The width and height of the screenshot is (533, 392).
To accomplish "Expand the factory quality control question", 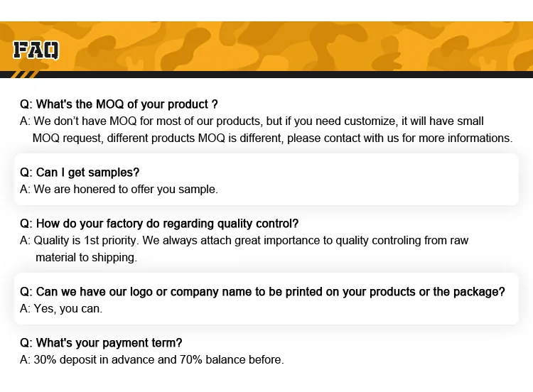I will coord(159,223).
